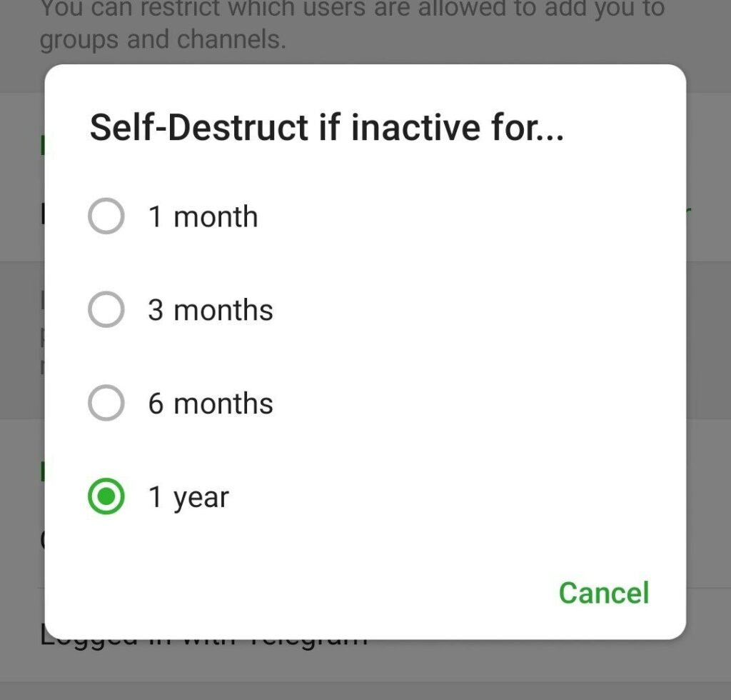
Task: Select the 1 month radio button
Action: (x=106, y=216)
